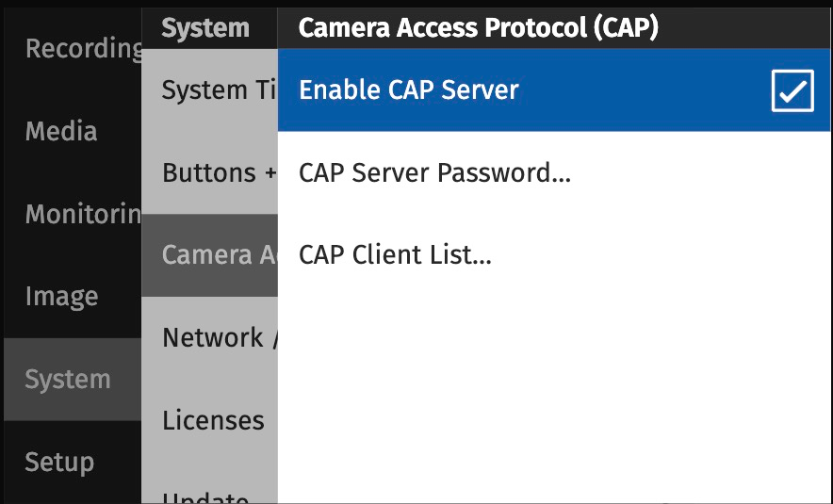Click blank space right of CAP Server Password
This screenshot has height=504, width=833.
tap(697, 173)
